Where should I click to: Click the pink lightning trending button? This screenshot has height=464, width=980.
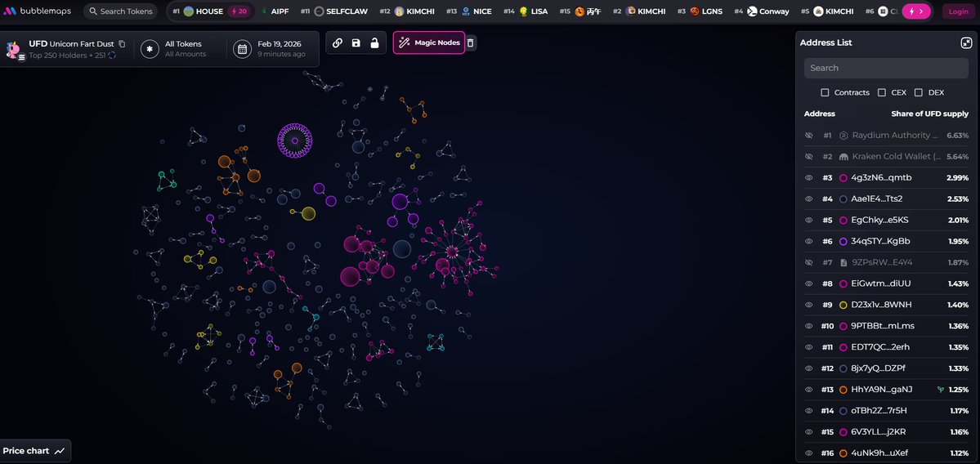click(x=915, y=11)
